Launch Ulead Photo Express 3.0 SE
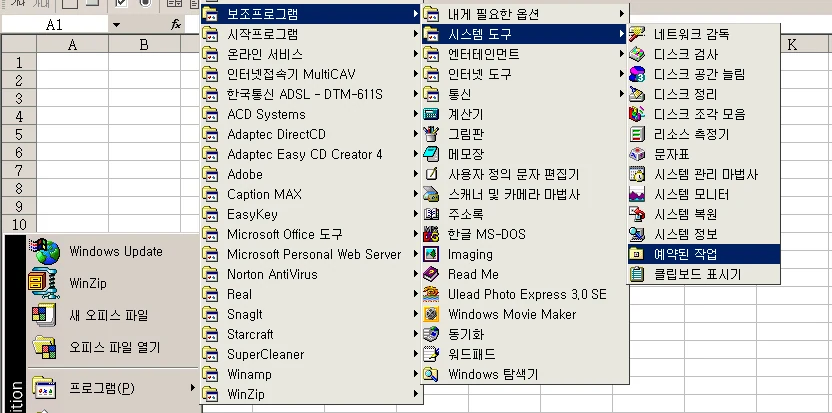This screenshot has height=413, width=832. (x=525, y=294)
